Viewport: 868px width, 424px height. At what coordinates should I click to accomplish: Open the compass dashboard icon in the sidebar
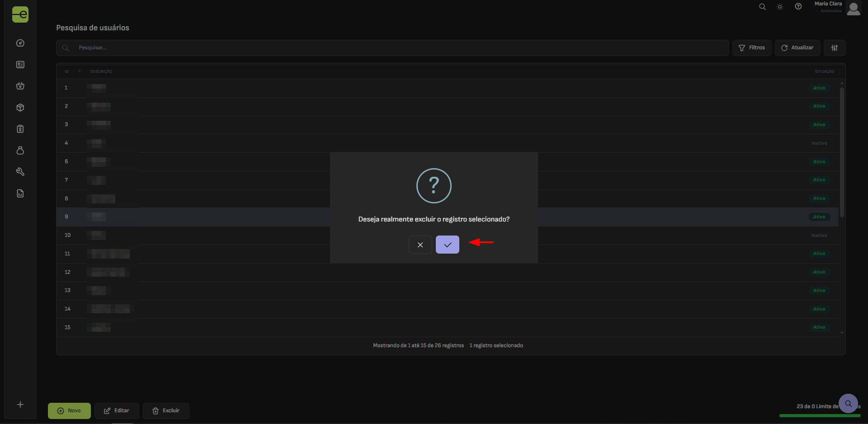tap(20, 43)
